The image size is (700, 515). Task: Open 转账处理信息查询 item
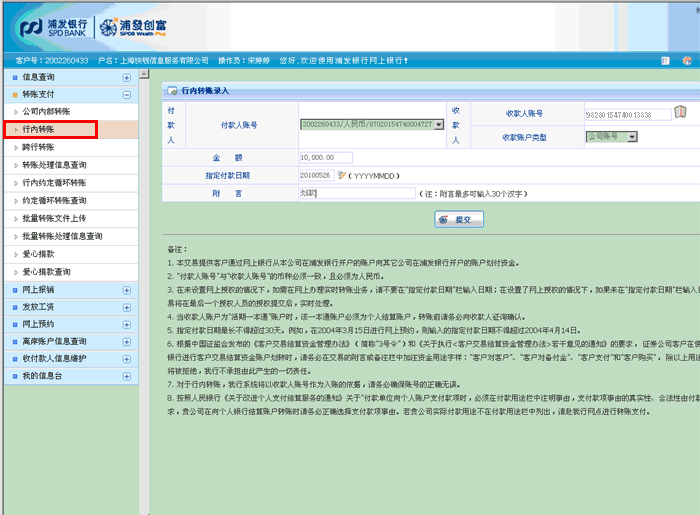tap(54, 165)
